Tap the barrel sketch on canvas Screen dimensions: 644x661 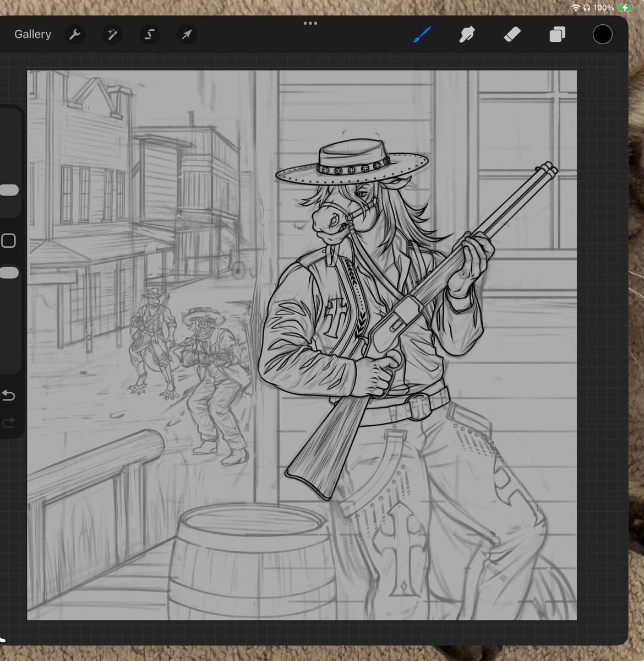[253, 562]
